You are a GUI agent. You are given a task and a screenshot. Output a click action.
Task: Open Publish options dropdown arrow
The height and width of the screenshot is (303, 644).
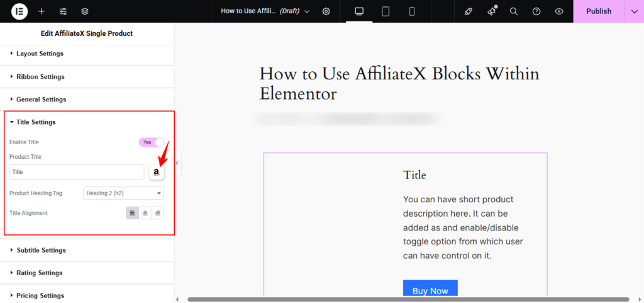tap(634, 11)
